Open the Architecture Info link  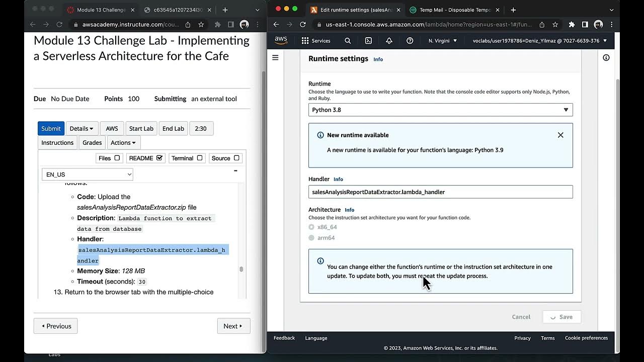pos(349,210)
